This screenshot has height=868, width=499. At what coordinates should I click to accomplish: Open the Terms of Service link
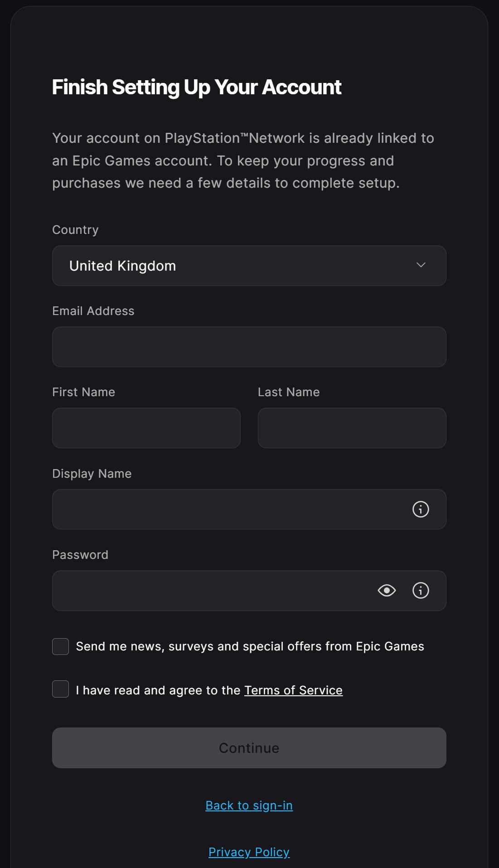[x=293, y=690]
